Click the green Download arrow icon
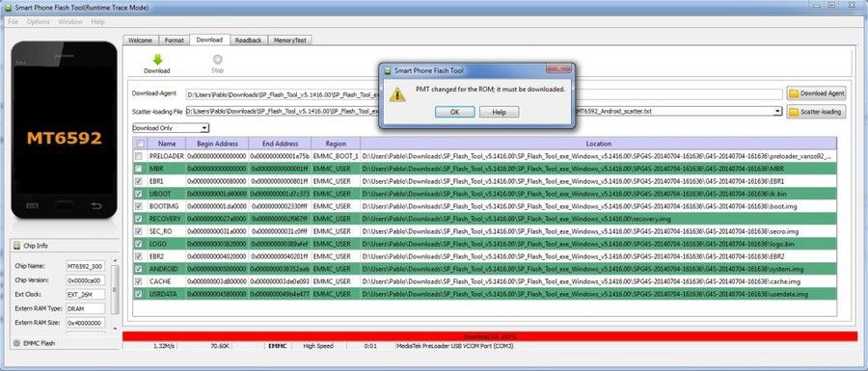 pyautogui.click(x=157, y=60)
